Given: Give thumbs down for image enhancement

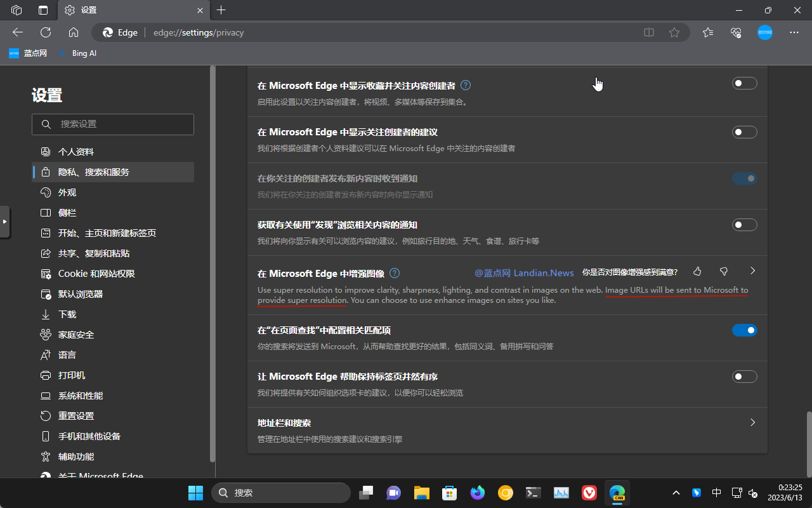Looking at the screenshot, I should (724, 271).
